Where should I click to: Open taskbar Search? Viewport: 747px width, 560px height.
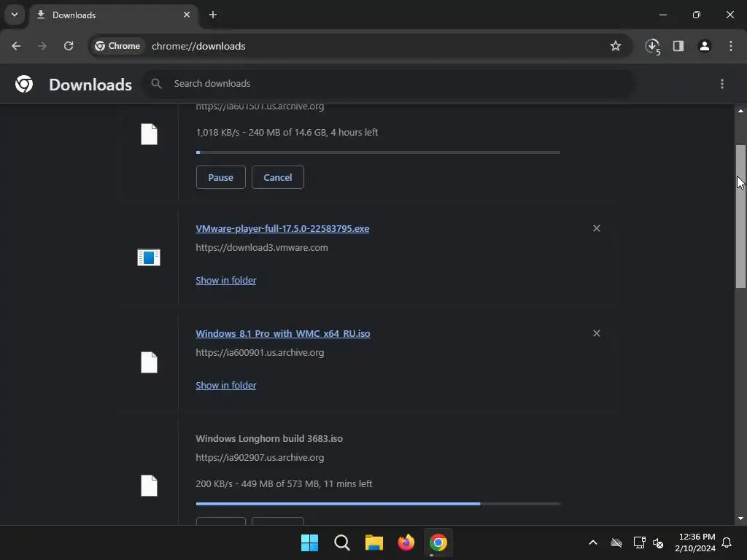341,542
